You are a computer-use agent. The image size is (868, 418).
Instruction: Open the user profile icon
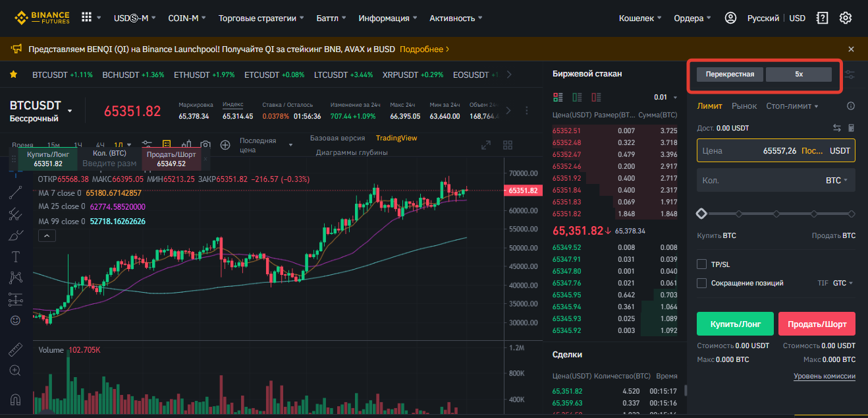(730, 18)
